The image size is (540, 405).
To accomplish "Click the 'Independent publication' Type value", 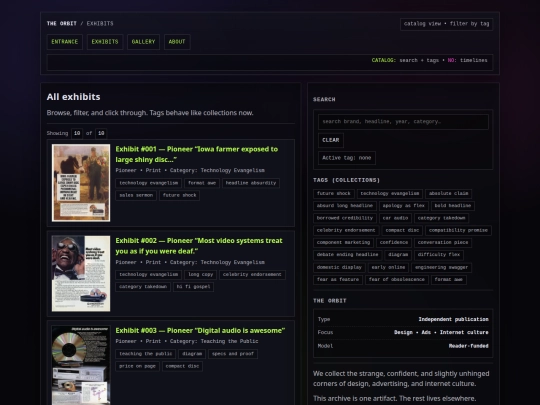I will coord(453,319).
